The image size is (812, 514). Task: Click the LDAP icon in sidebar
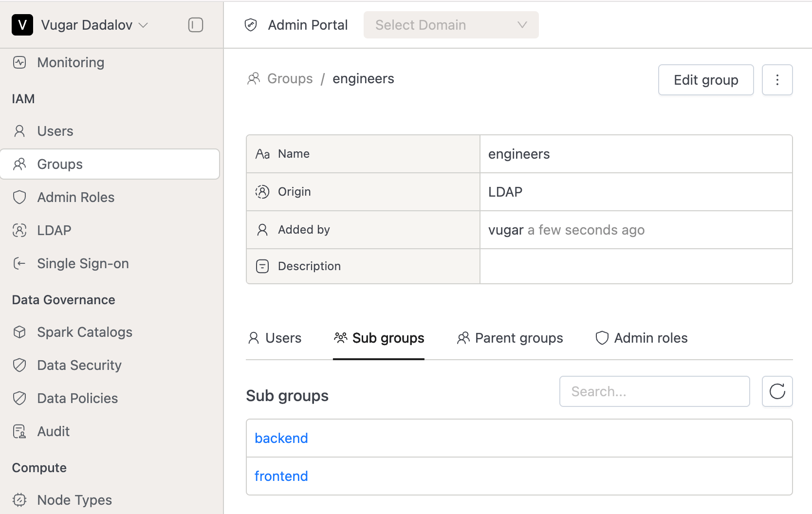click(19, 230)
